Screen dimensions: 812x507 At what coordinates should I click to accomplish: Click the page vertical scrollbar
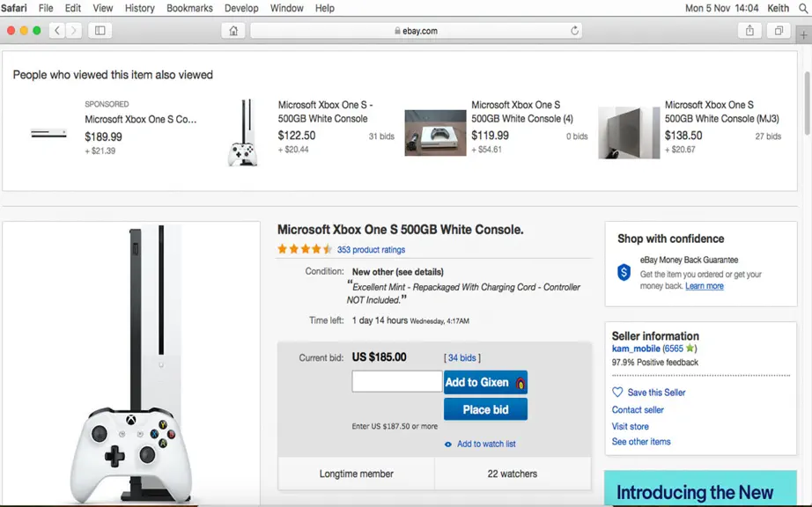[x=807, y=104]
